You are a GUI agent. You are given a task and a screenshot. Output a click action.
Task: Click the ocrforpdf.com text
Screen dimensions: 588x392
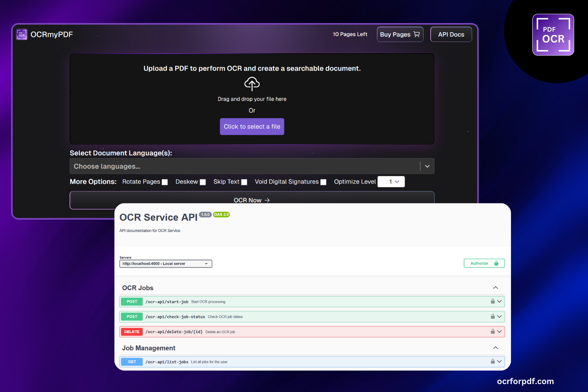click(525, 381)
